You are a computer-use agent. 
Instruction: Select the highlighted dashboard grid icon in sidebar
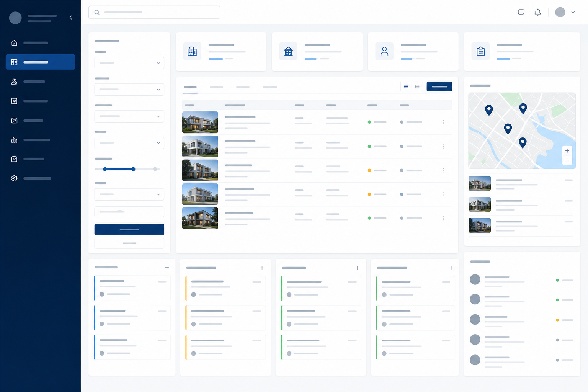pos(14,62)
